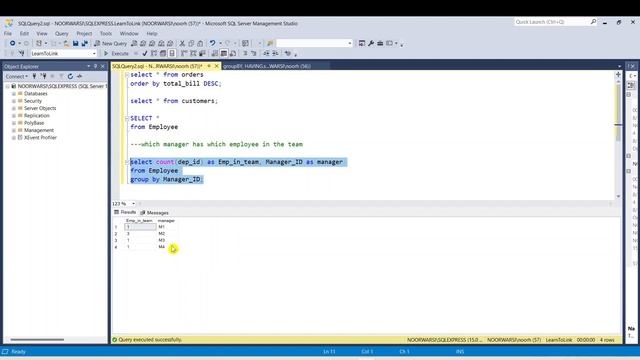The height and width of the screenshot is (360, 640).
Task: Open the Window menu
Action: point(129,33)
